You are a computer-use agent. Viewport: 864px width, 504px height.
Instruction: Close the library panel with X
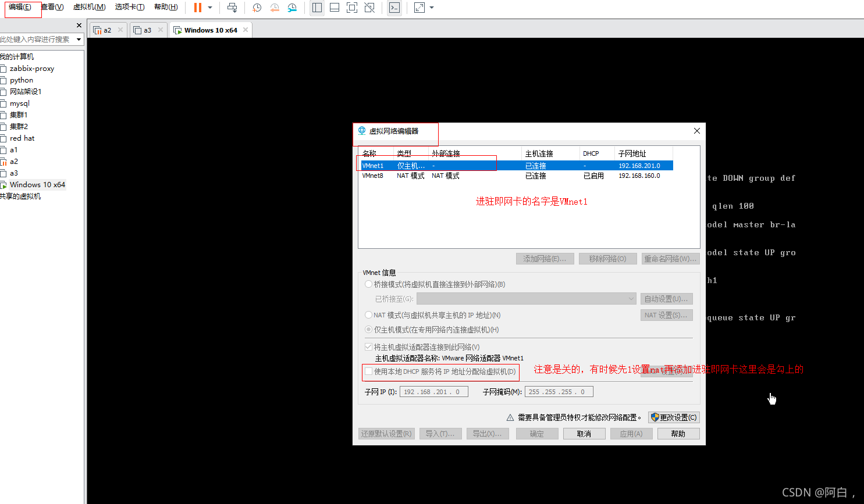coord(79,26)
